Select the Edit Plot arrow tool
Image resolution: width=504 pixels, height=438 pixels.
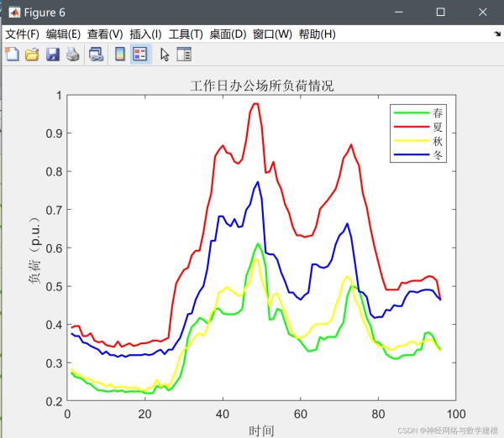tap(165, 55)
